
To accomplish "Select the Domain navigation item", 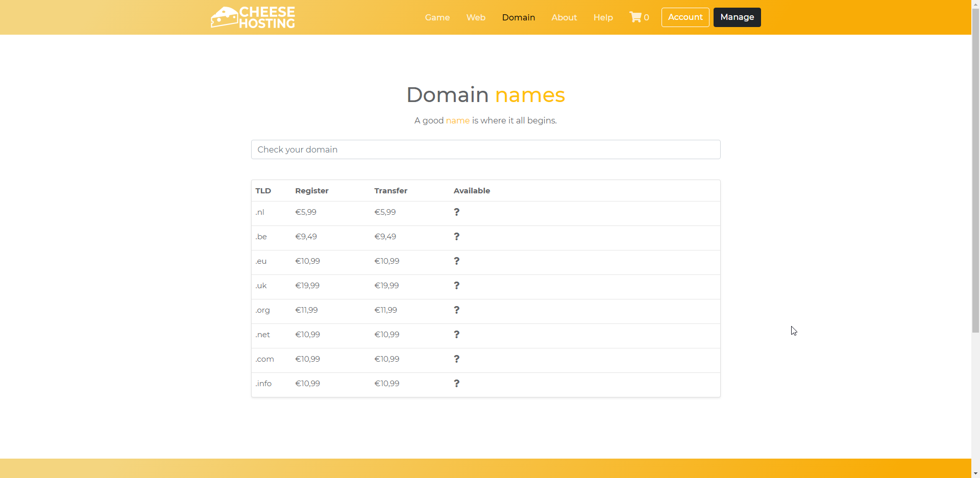I will 518,17.
